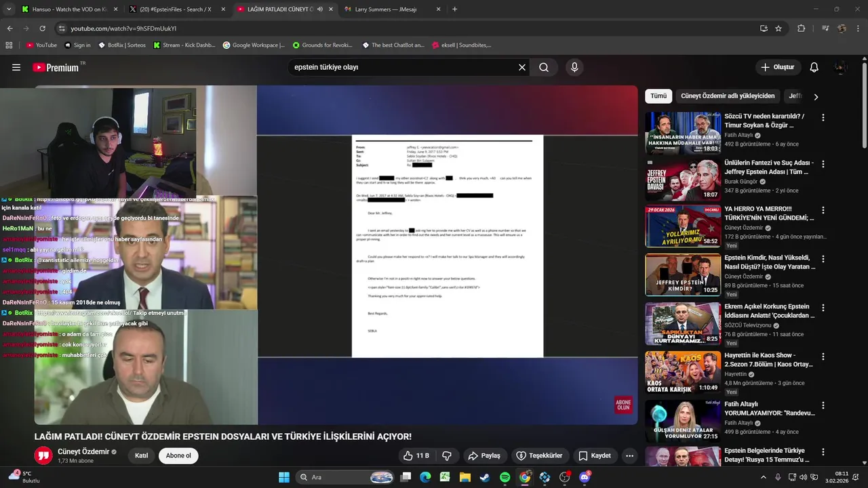Open the YouTube guide hamburger menu
Screen dimensions: 868x488
click(x=16, y=67)
